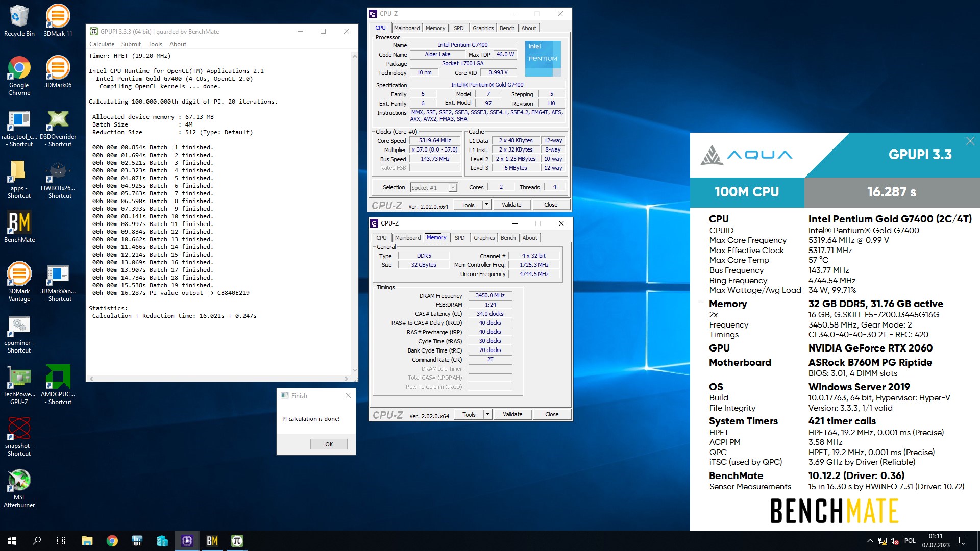Select AMDGPUClockTool shortcut icon
The width and height of the screenshot is (980, 551).
(58, 385)
